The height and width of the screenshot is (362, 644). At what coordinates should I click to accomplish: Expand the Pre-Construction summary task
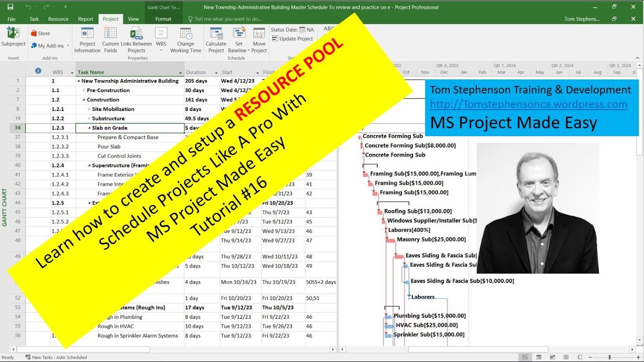[84, 90]
